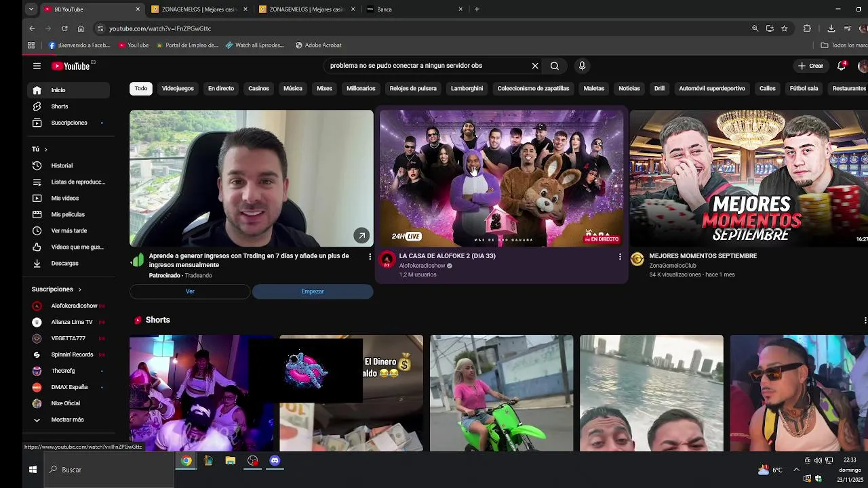Filter by the Casinos chip
The height and width of the screenshot is (488, 868).
258,89
